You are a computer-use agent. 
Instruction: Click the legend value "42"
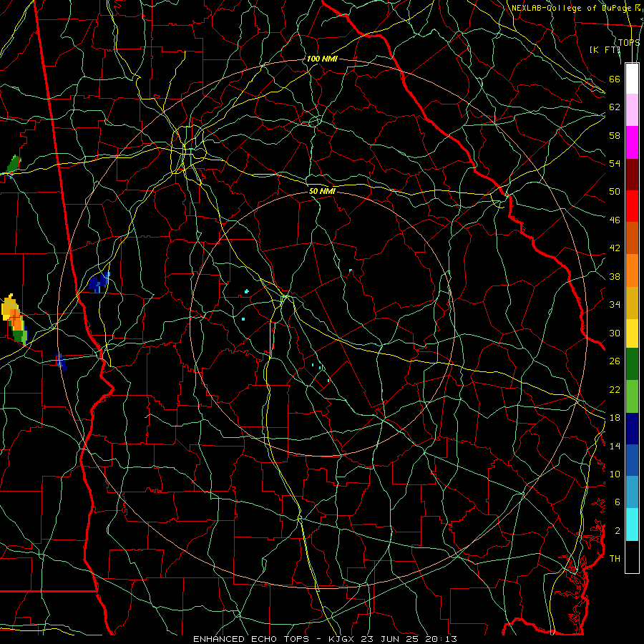(615, 248)
